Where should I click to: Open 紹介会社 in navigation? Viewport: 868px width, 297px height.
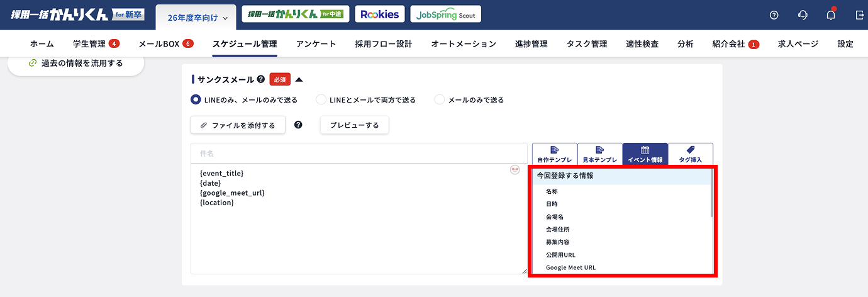[728, 44]
